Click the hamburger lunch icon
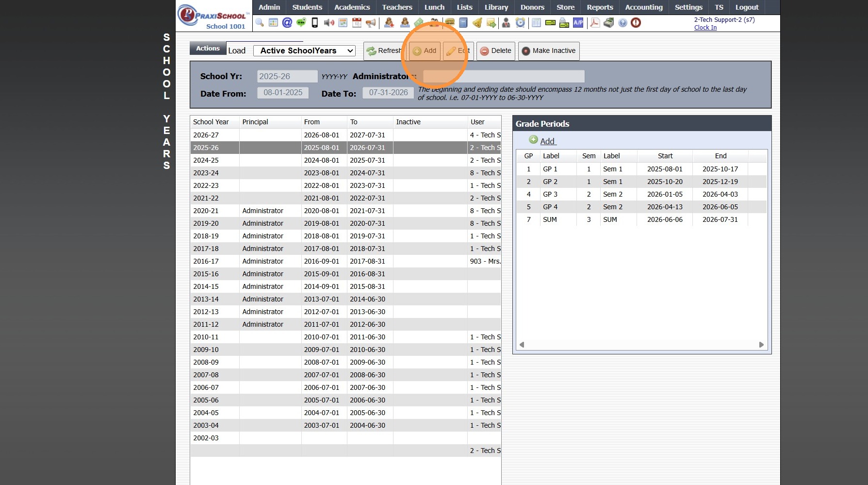This screenshot has width=868, height=485. (x=450, y=23)
